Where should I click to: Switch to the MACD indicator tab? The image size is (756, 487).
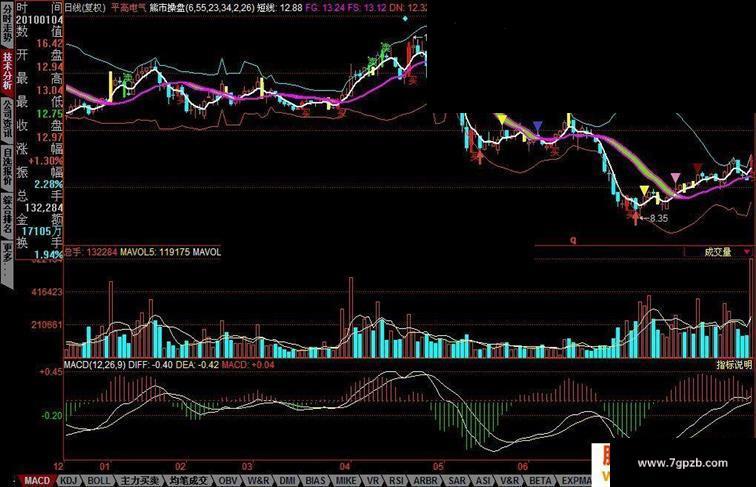[37, 481]
